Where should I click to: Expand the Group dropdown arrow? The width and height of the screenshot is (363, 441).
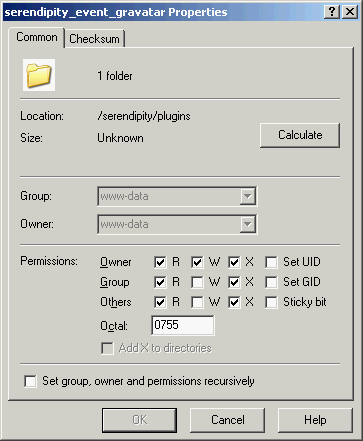(248, 196)
